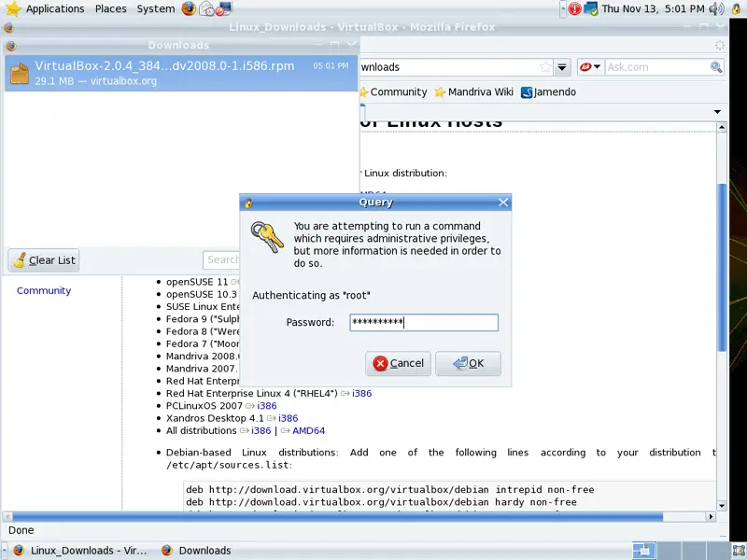
Task: Launch the mail client envelope icon in the panel
Action: tap(206, 8)
